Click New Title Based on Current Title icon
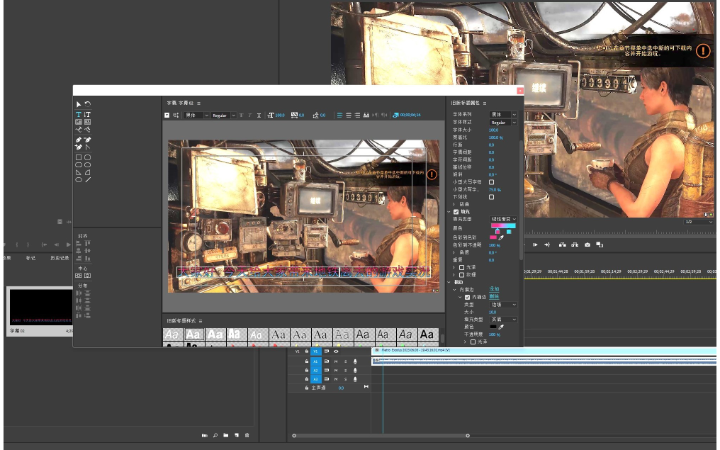 (x=167, y=115)
